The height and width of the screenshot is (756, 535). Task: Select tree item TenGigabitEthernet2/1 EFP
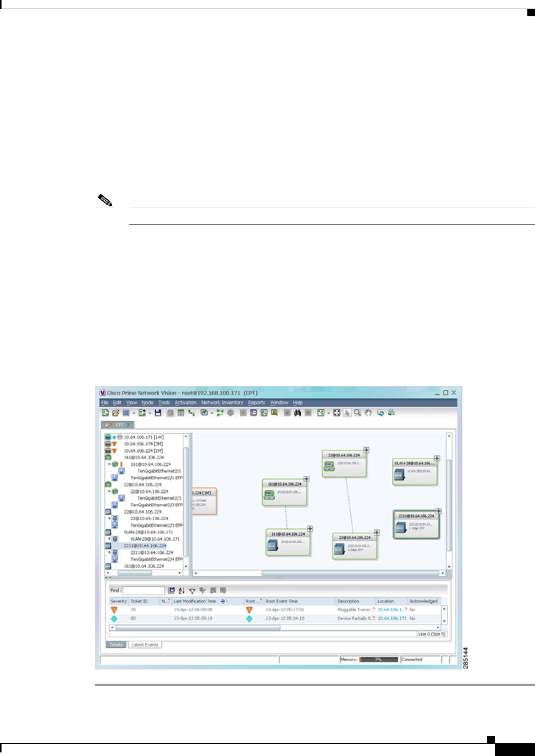point(157,478)
